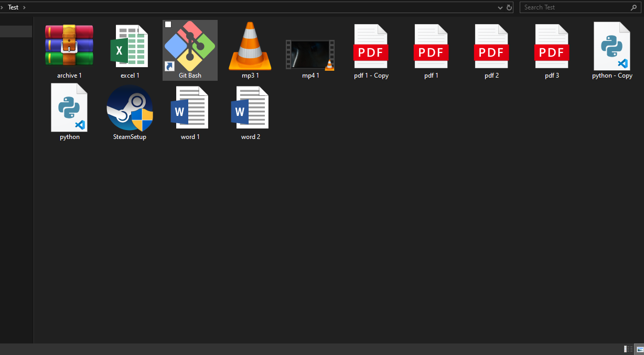Screen dimensions: 644x355
Task: Select the pdf 1 - Copy file icon
Action: [371, 46]
